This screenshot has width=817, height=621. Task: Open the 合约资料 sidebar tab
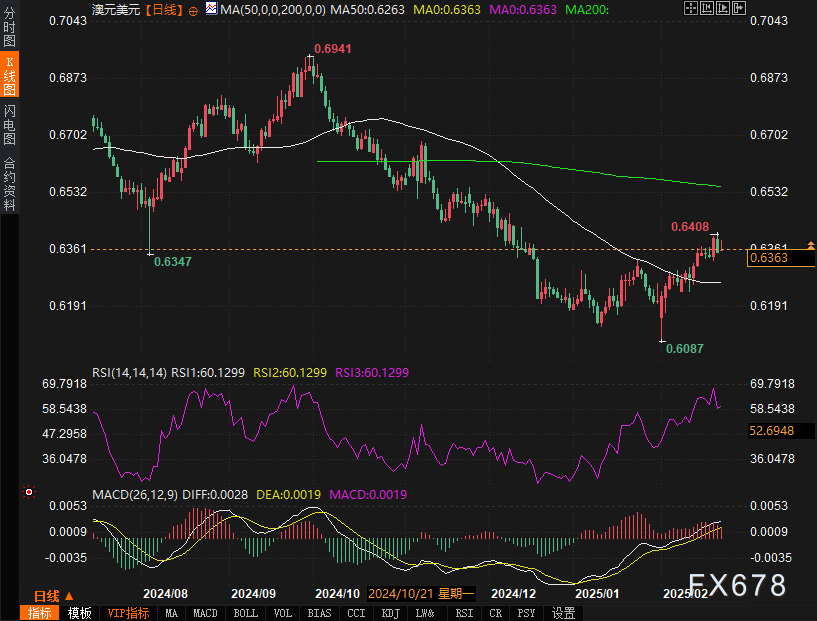9,183
